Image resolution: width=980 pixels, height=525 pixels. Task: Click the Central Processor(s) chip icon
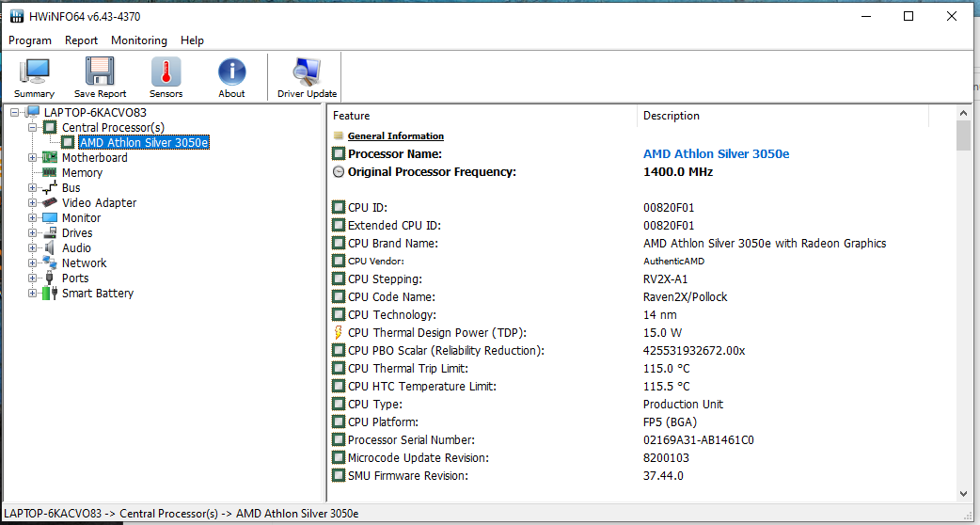[49, 128]
